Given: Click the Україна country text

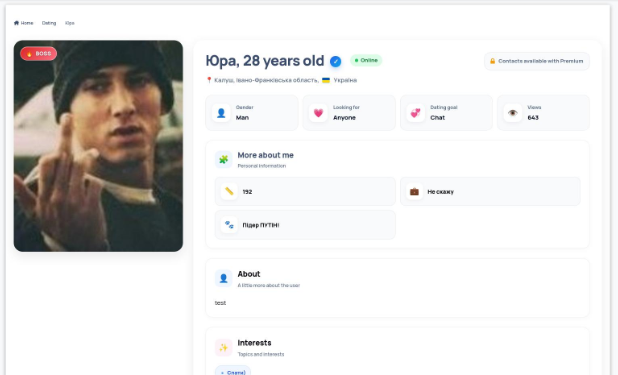Looking at the screenshot, I should tap(345, 80).
